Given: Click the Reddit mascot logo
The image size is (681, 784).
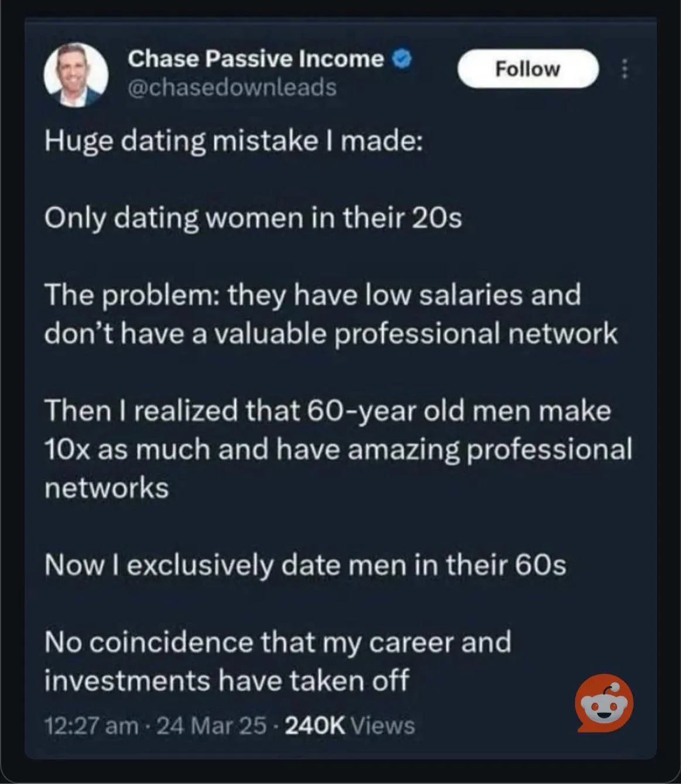Looking at the screenshot, I should click(x=604, y=703).
